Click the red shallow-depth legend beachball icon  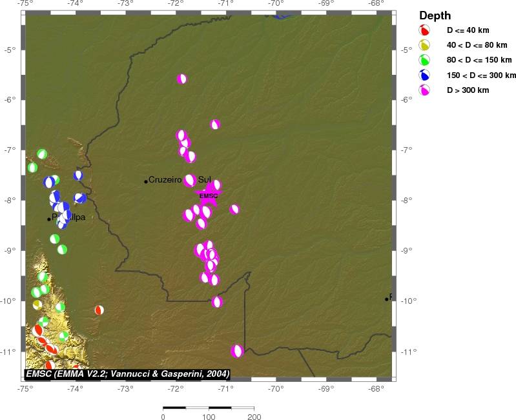click(425, 30)
